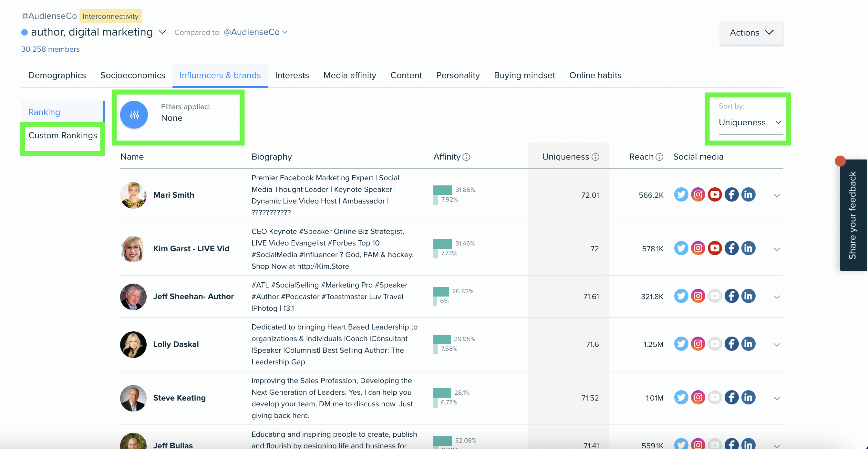Switch to the Online habits tab
This screenshot has width=868, height=449.
tap(595, 75)
